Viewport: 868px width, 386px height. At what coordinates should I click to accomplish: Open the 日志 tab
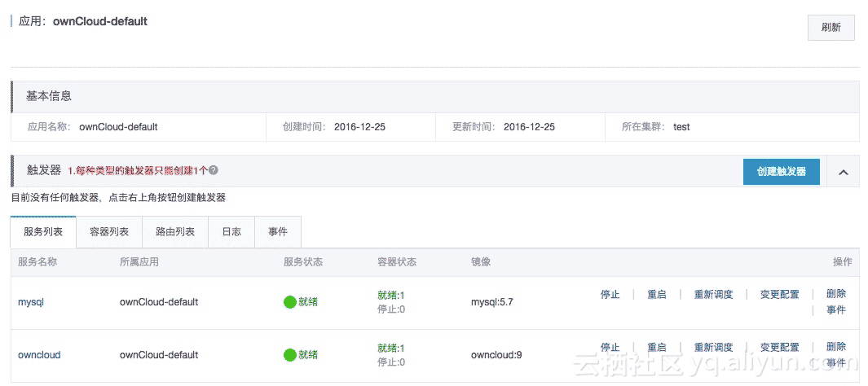231,232
